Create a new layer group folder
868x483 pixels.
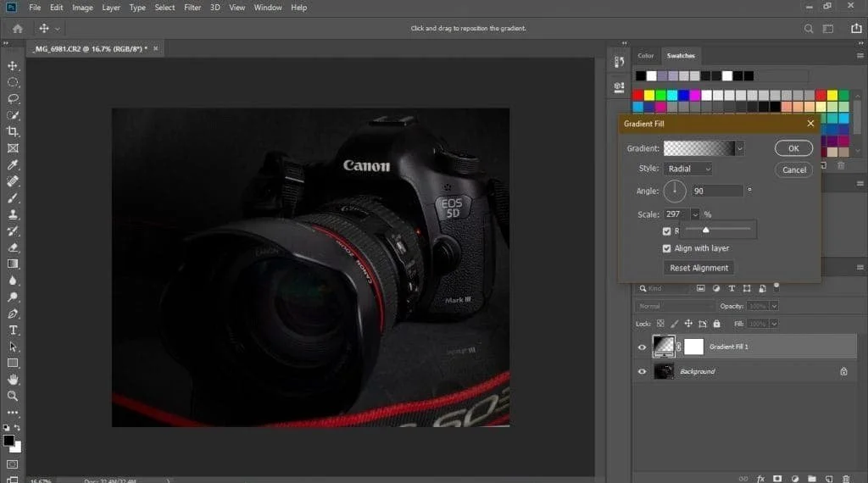811,479
